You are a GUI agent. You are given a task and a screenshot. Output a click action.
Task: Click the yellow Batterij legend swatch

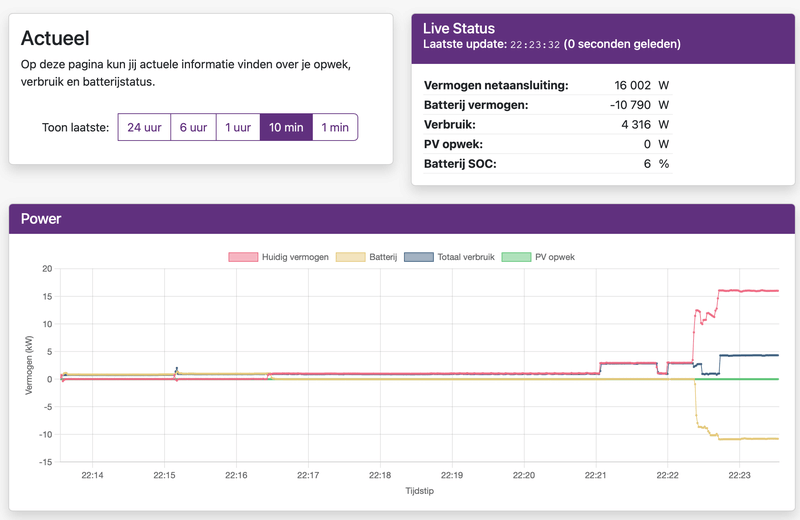[x=350, y=257]
